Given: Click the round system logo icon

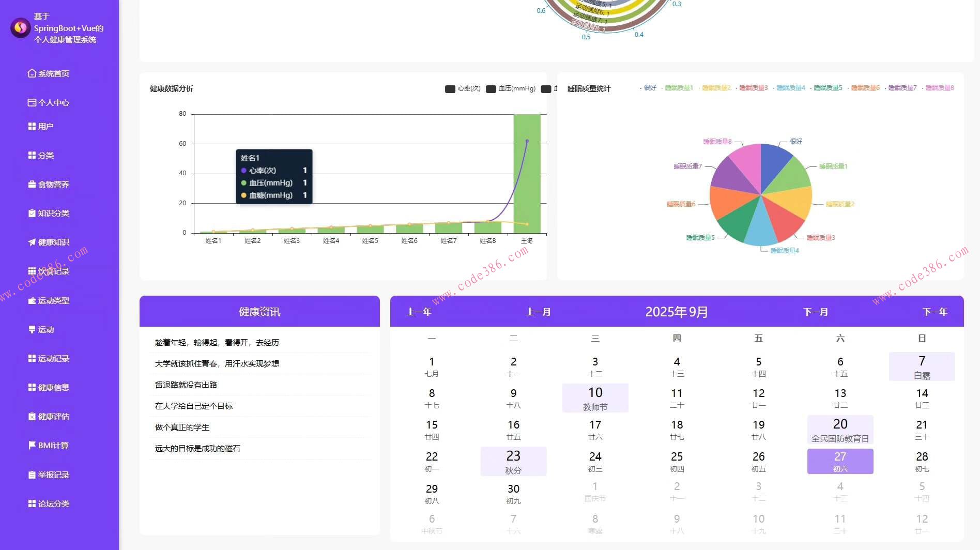Looking at the screenshot, I should [x=21, y=28].
